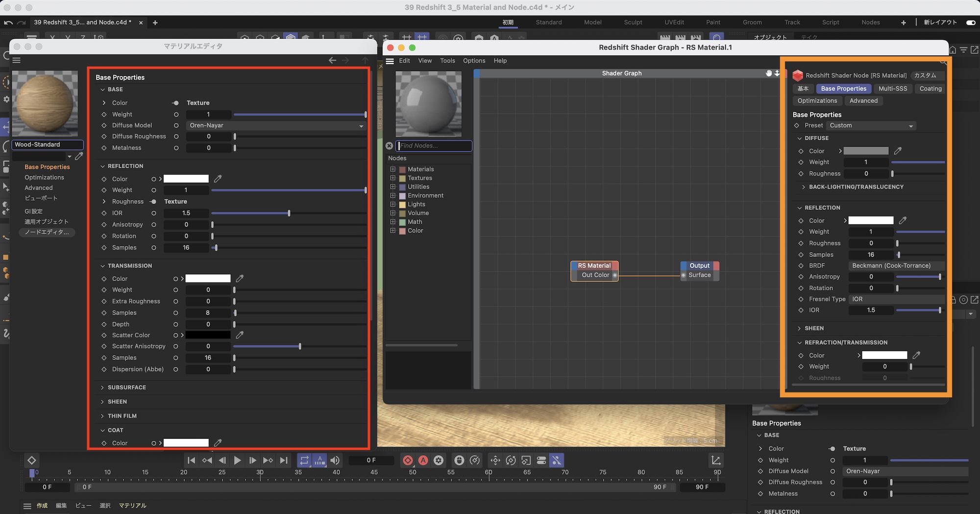Toggle the sound speaker icon in timeline

coord(335,460)
